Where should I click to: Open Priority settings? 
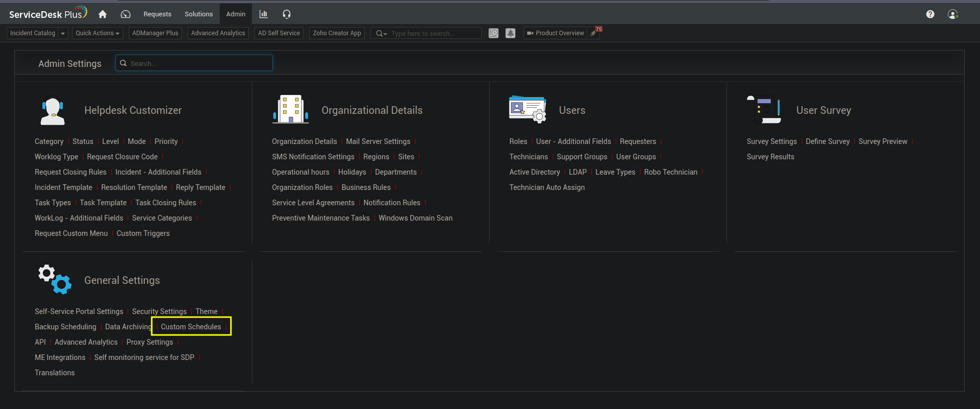click(166, 141)
